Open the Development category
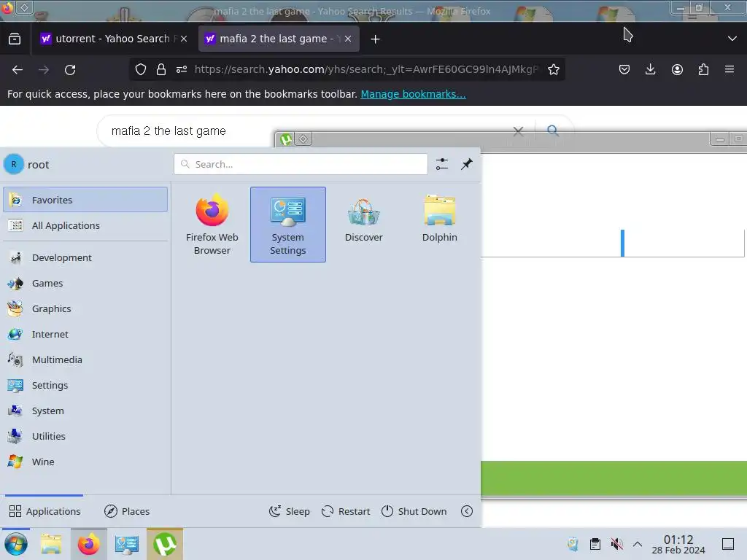Image resolution: width=747 pixels, height=560 pixels. 85,257
